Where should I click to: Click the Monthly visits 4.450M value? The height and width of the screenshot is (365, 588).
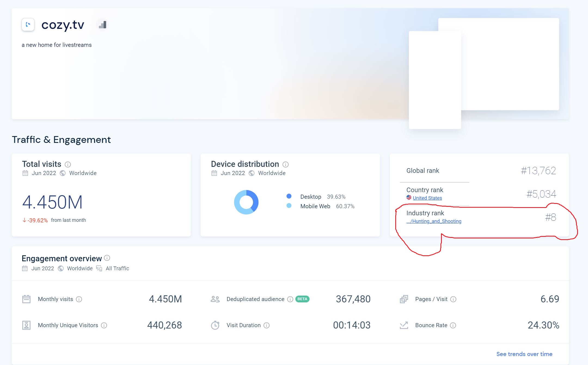point(165,299)
